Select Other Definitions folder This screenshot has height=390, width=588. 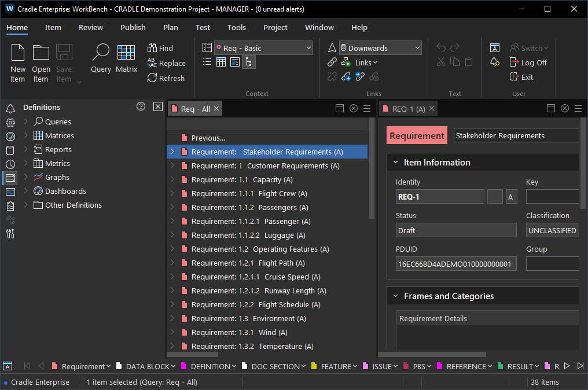tap(73, 205)
